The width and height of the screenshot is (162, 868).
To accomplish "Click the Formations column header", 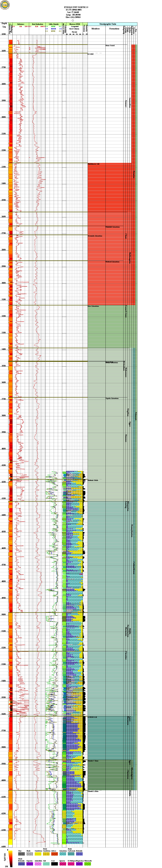I will [114, 29].
